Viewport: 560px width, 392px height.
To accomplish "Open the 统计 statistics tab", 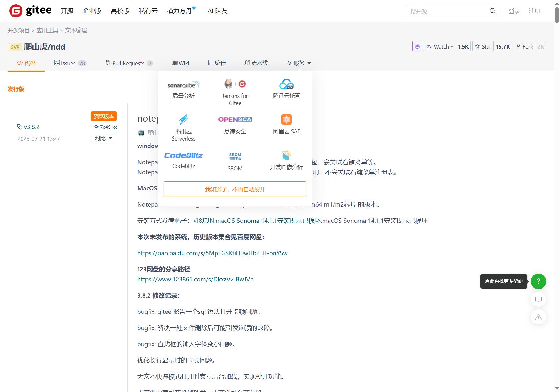I will point(217,63).
